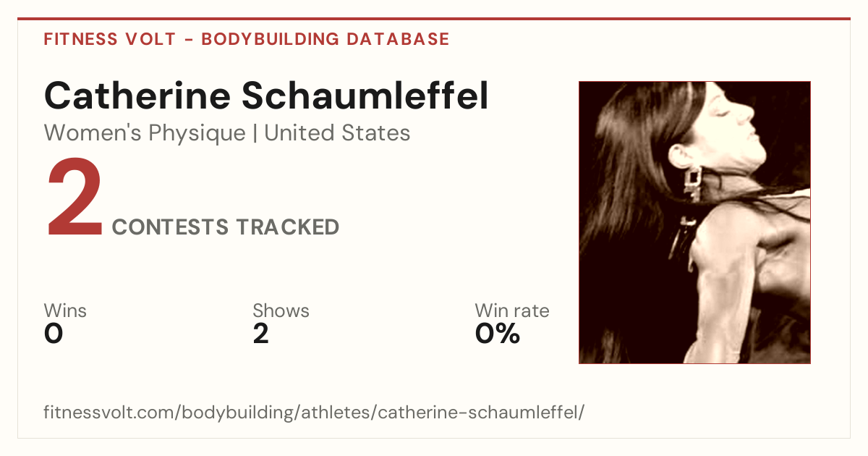Click the Win rate label
The width and height of the screenshot is (868, 456).
pyautogui.click(x=512, y=311)
